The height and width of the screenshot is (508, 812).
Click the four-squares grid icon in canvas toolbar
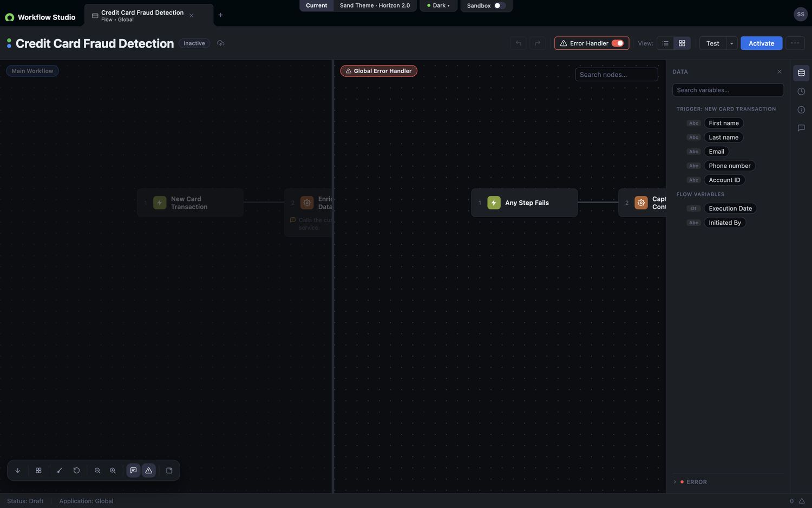[x=38, y=471]
